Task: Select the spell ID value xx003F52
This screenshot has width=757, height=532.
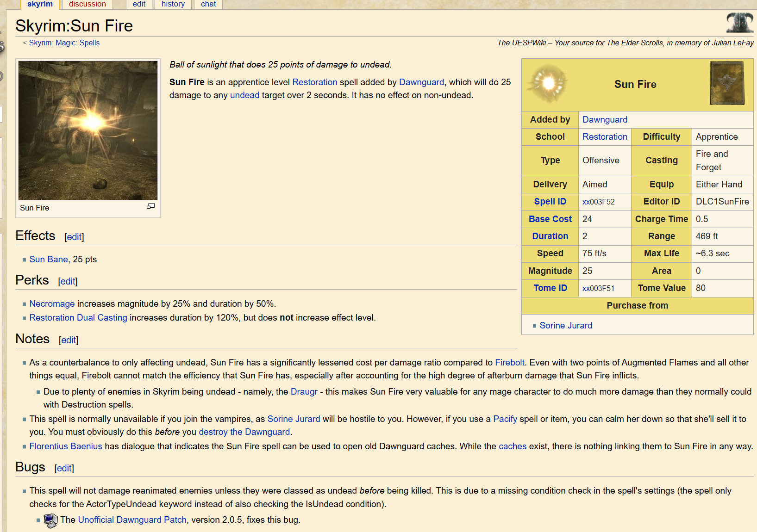Action: (599, 202)
